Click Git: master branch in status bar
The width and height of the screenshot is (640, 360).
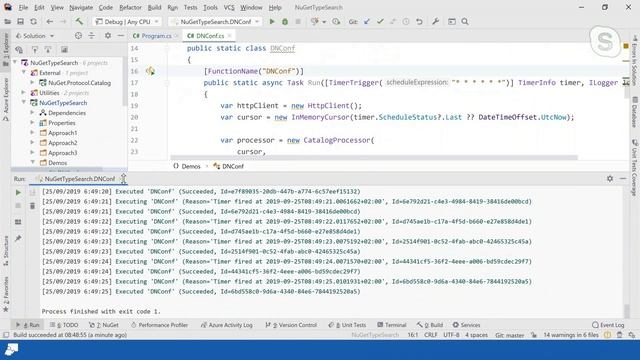[509, 335]
